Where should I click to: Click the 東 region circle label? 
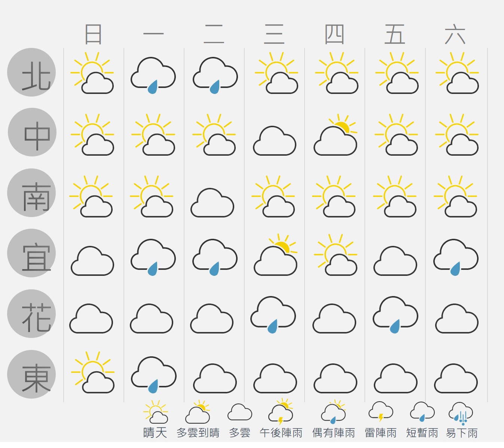click(32, 374)
